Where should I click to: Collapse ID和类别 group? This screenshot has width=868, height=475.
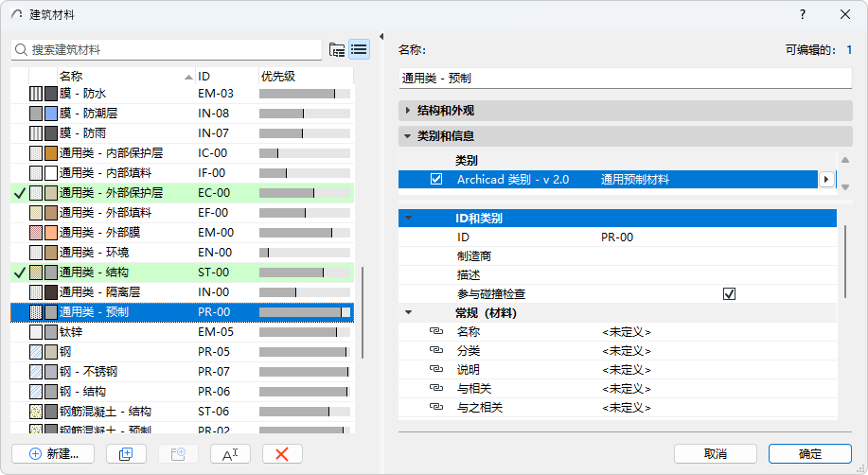point(409,219)
